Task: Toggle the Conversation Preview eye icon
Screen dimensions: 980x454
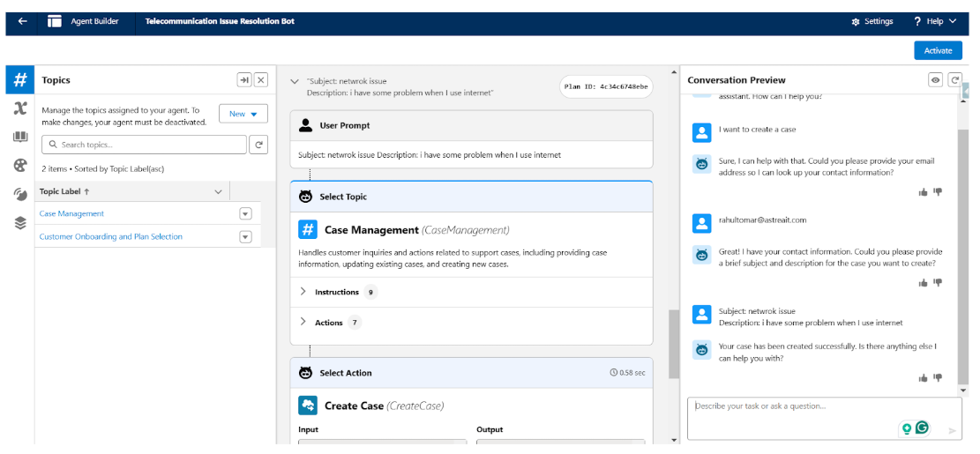Action: [936, 80]
